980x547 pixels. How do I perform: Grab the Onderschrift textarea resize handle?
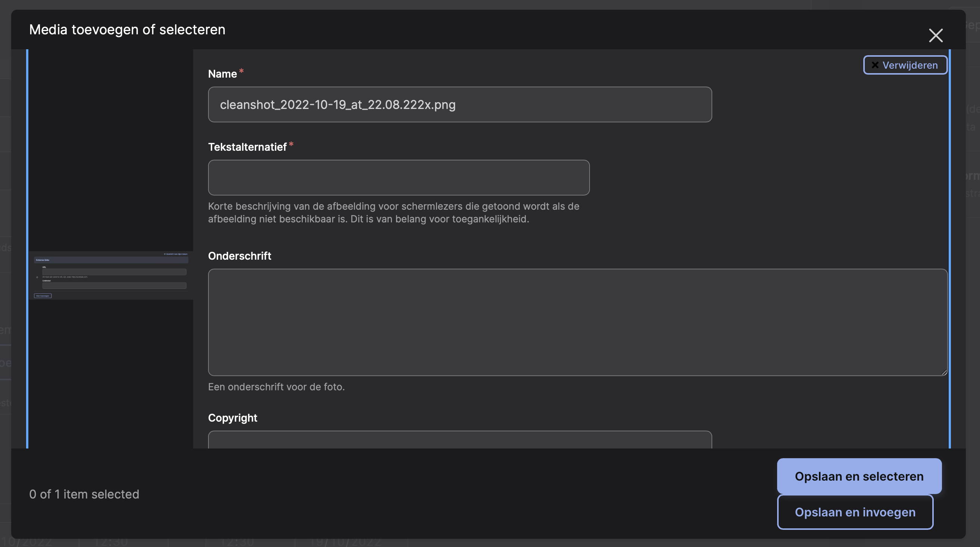tap(944, 373)
